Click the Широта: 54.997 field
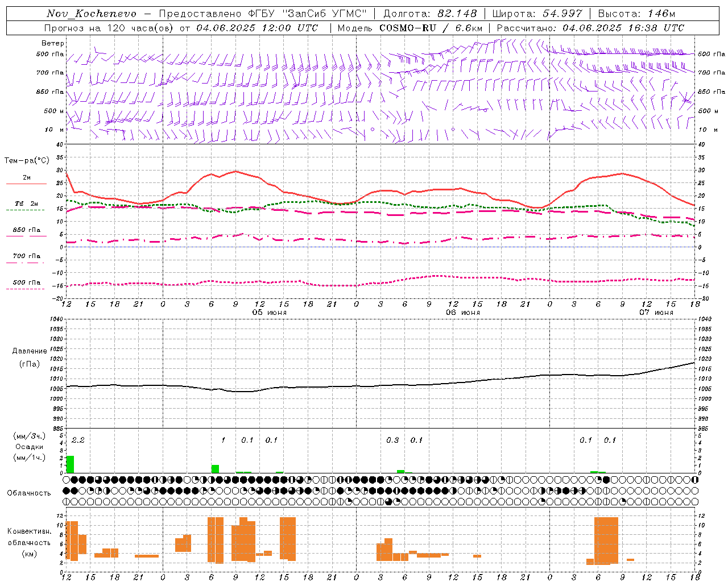 [537, 14]
